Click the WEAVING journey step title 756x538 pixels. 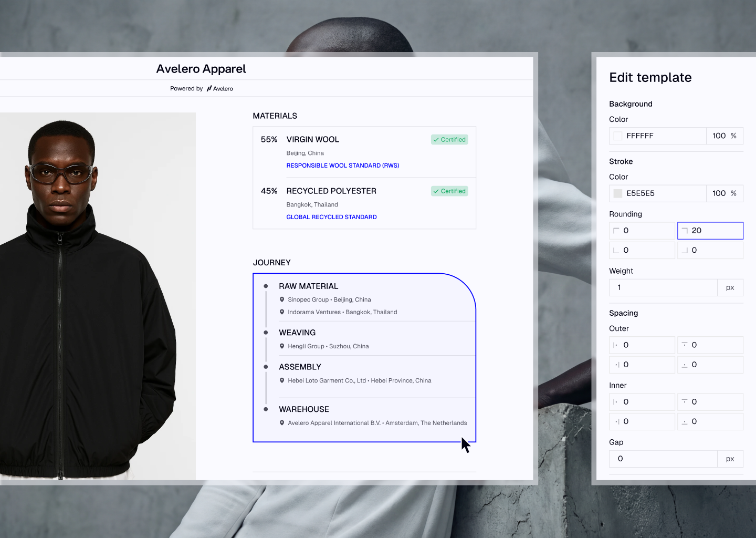tap(297, 333)
